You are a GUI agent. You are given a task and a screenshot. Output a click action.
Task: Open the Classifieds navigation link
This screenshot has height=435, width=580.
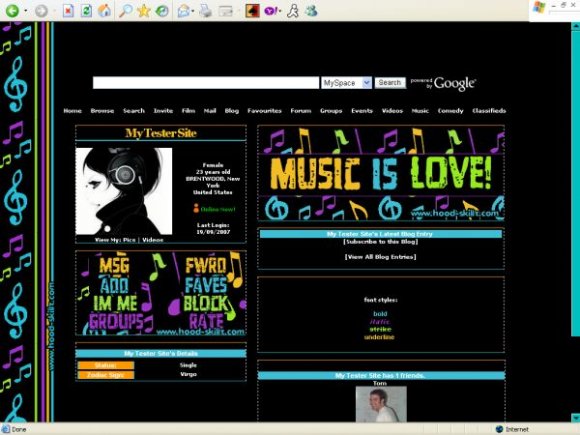489,111
